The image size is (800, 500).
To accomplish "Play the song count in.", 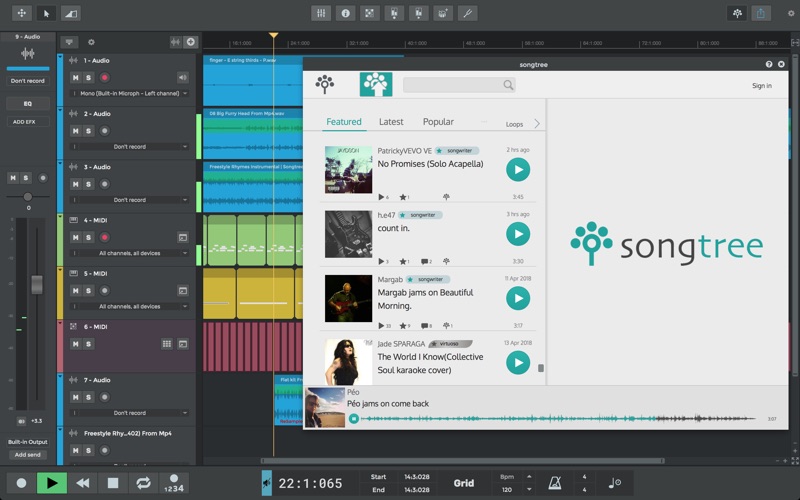I will (518, 234).
